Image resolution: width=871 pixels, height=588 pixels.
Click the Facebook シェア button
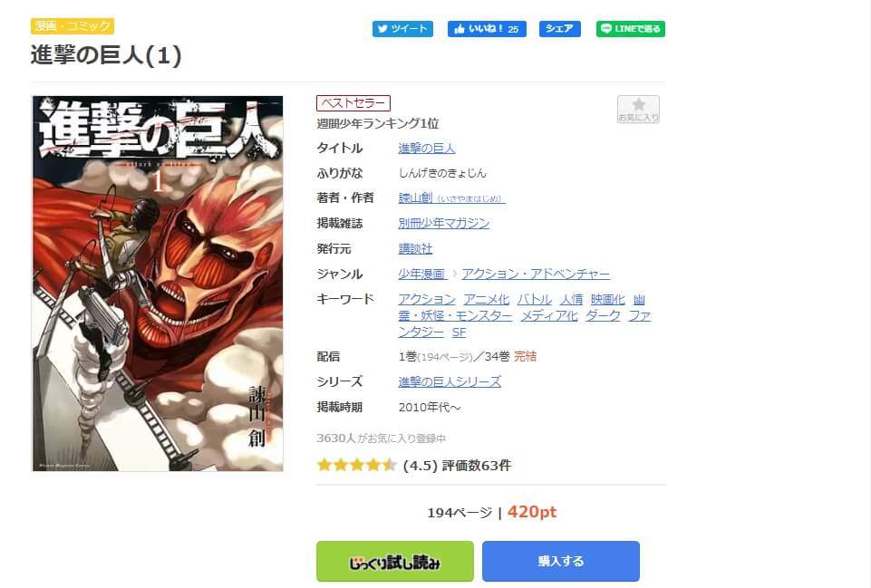point(559,29)
